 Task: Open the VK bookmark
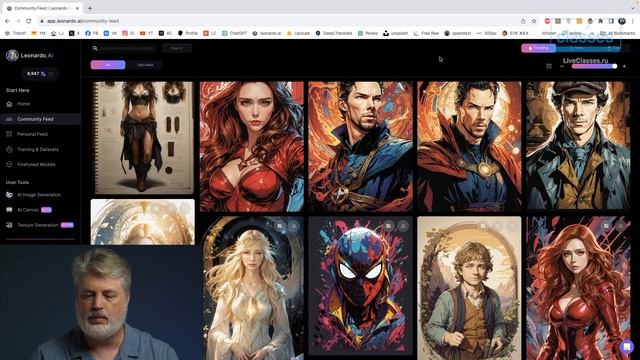[x=110, y=33]
